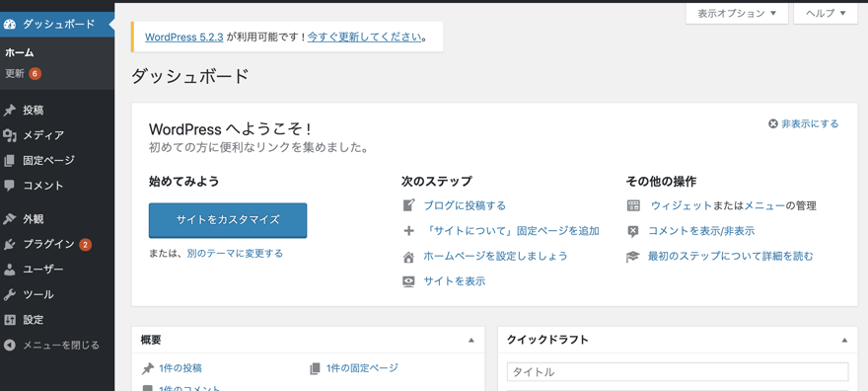Screen dimensions: 868x391
Task: Click the media icon beside メディア
Action: point(10,135)
